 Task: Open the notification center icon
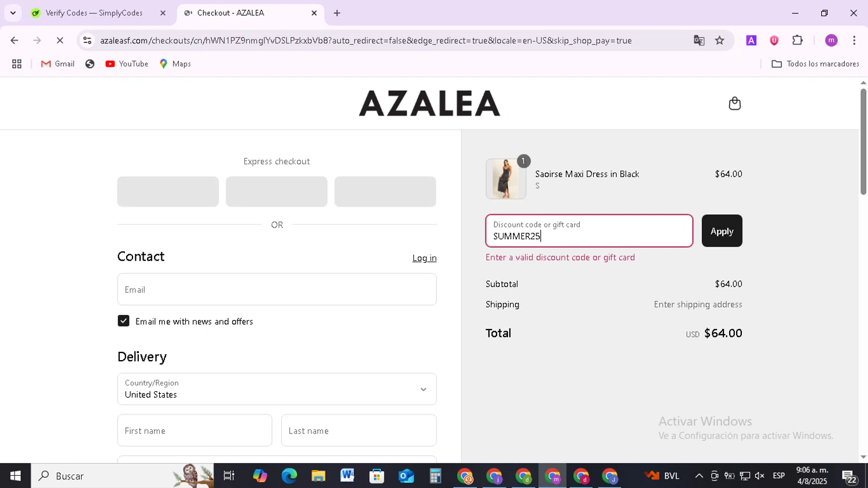[x=849, y=476]
